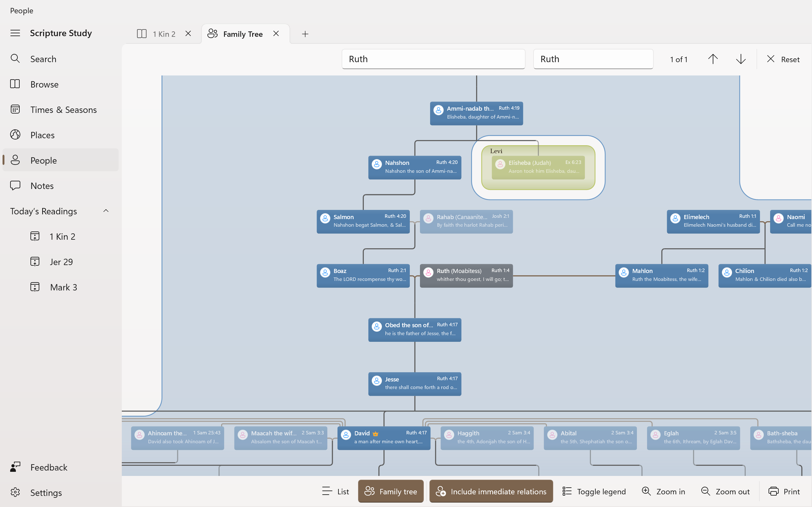Zoom in on the family tree
This screenshot has height=507, width=812.
[664, 491]
